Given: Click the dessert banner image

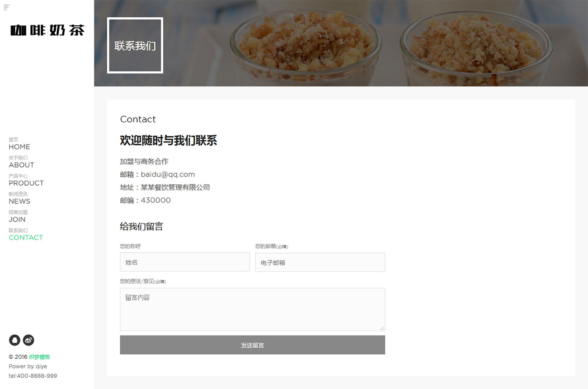Looking at the screenshot, I should click(341, 43).
